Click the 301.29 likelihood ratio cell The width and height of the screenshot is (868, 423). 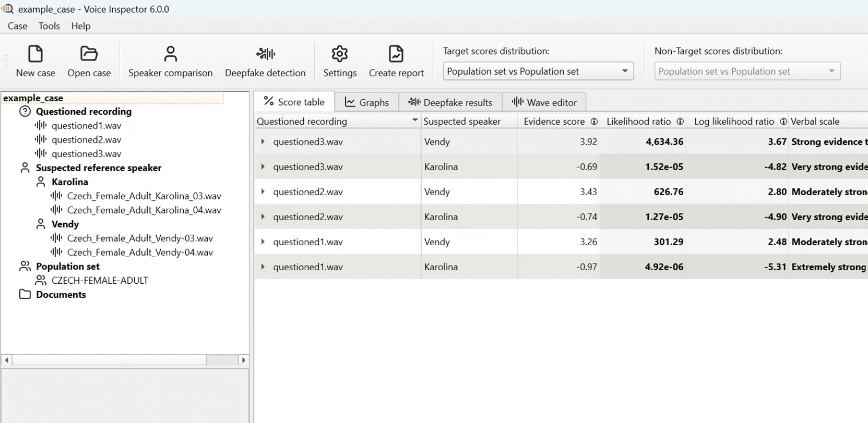coord(642,241)
